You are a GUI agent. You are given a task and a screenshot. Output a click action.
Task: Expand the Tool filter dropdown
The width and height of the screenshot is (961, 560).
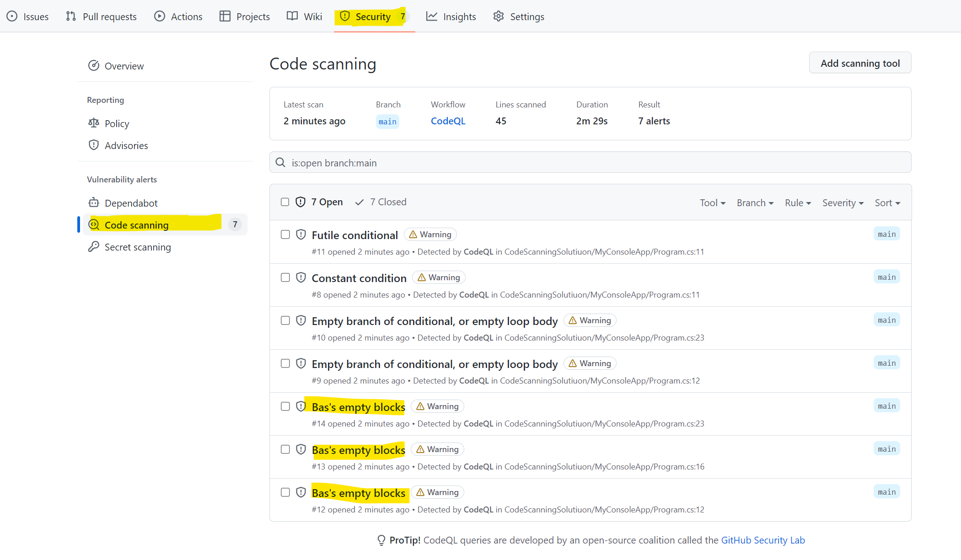pyautogui.click(x=712, y=203)
